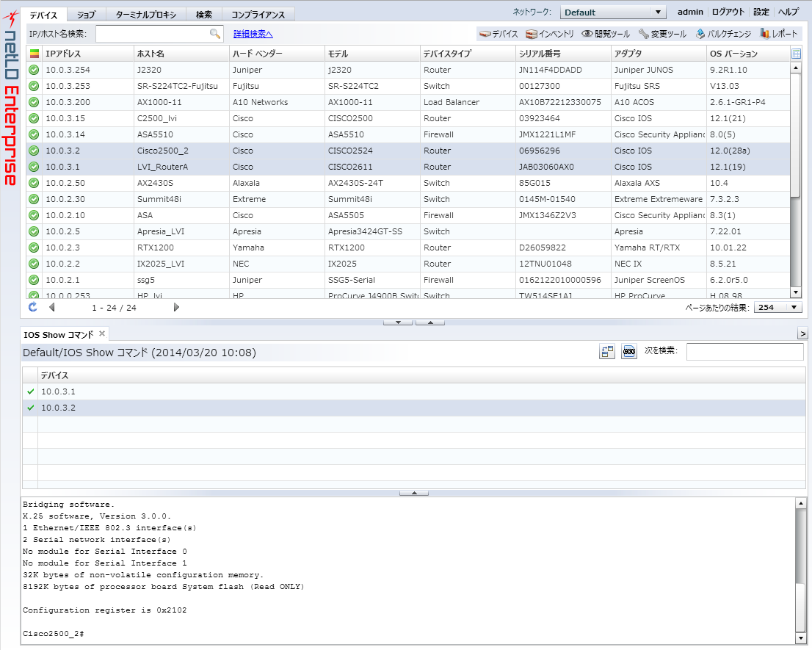The height and width of the screenshot is (650, 812).
Task: Click the CSV export icon
Action: pyautogui.click(x=628, y=351)
